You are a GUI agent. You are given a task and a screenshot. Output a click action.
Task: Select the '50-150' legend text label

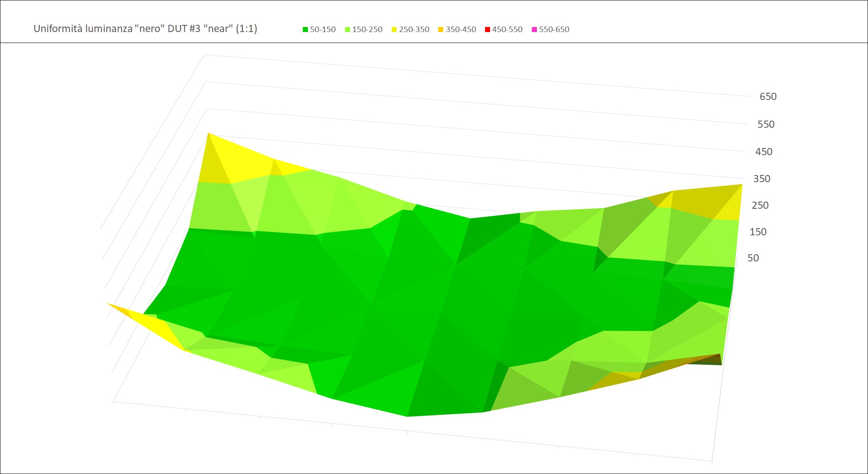click(323, 30)
